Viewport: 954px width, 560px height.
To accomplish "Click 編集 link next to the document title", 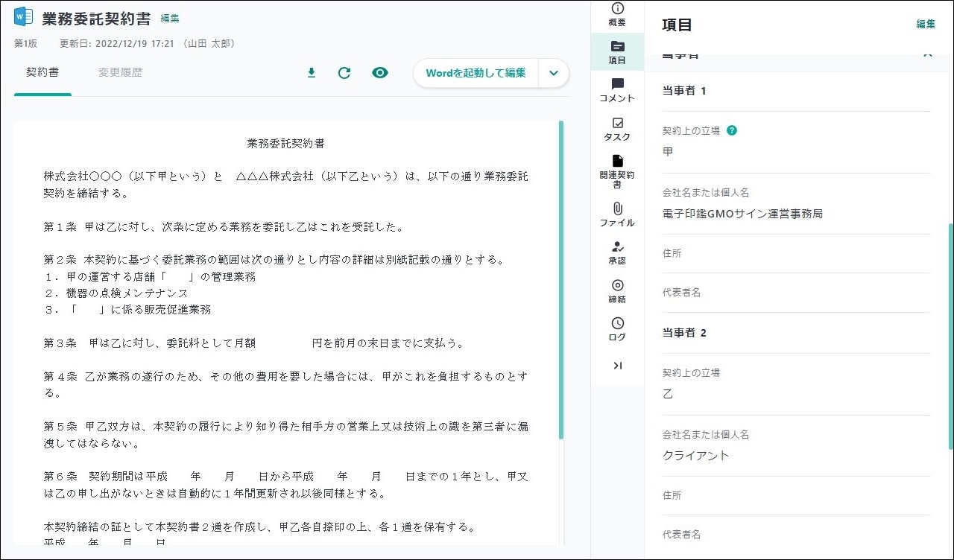I will (170, 19).
